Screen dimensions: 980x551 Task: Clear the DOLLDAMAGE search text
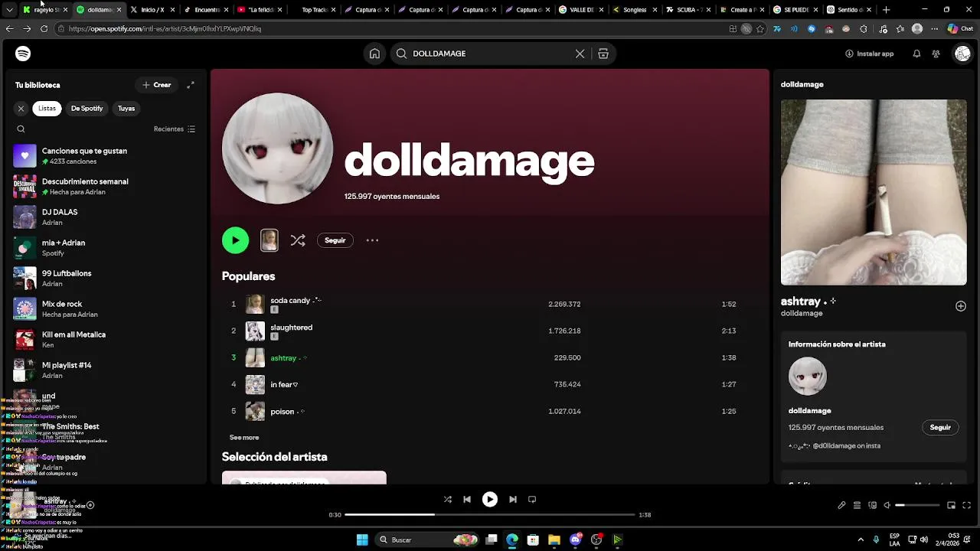click(580, 54)
